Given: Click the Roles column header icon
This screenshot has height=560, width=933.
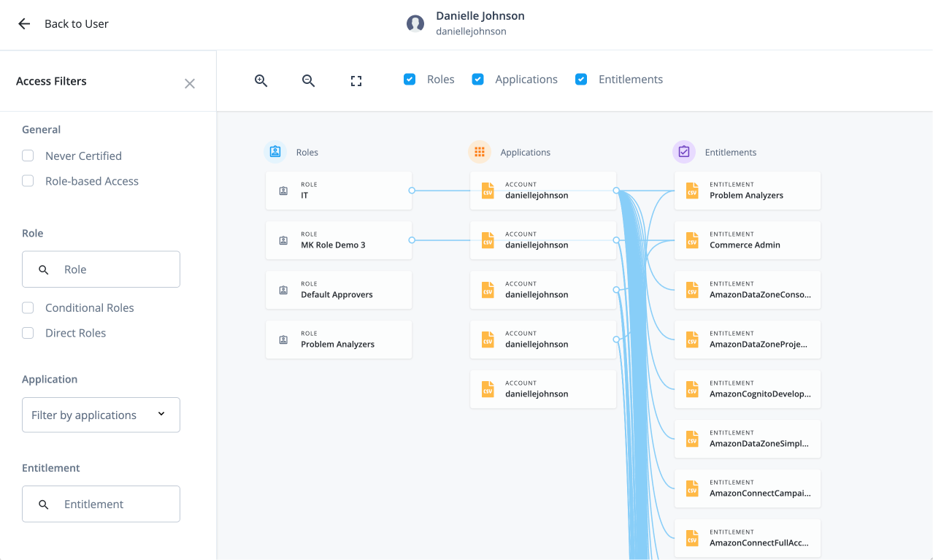Looking at the screenshot, I should (274, 151).
